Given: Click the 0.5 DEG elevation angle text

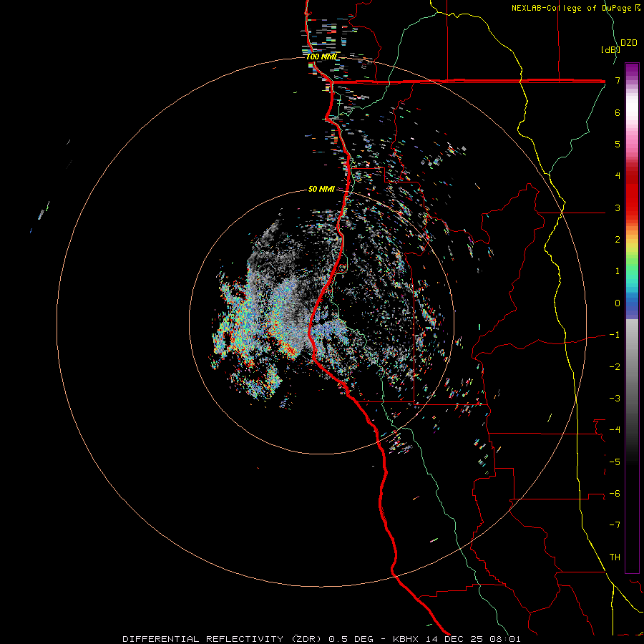Looking at the screenshot, I should (351, 639).
